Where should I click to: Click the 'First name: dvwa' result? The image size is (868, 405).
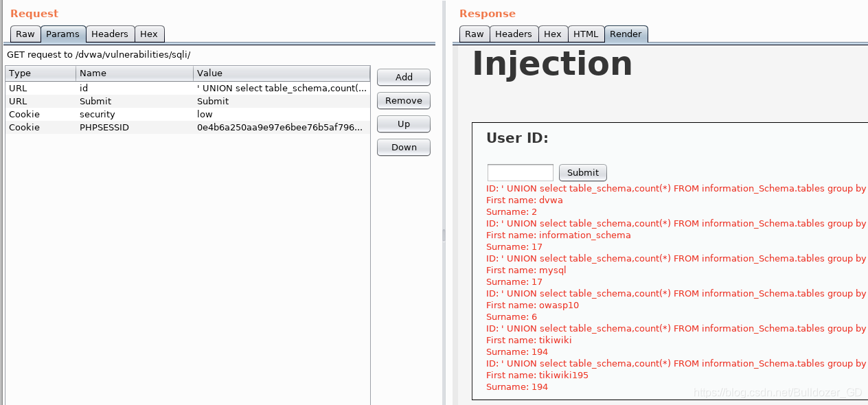(x=525, y=200)
